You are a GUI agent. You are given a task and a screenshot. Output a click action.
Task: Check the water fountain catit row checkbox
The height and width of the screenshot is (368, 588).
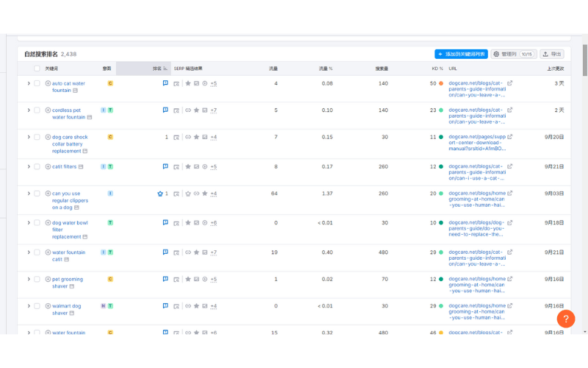click(37, 252)
